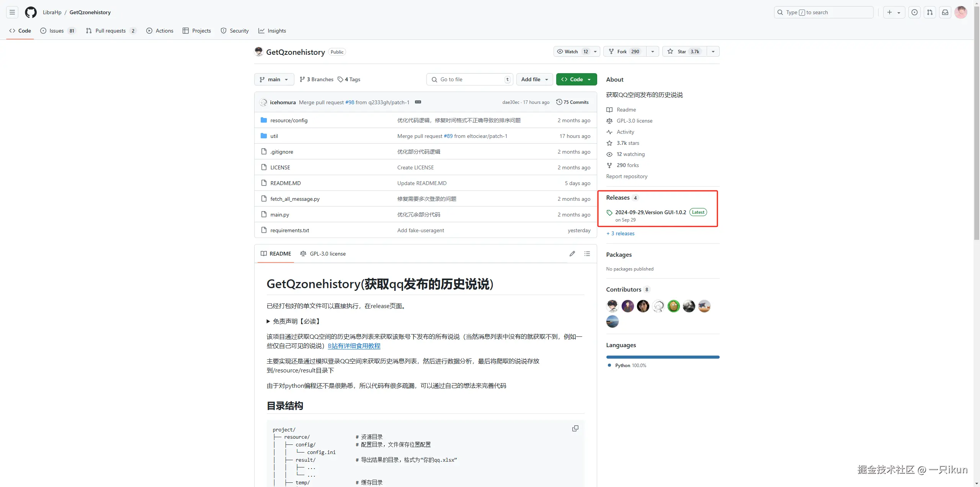Image resolution: width=980 pixels, height=487 pixels.
Task: Expand the Add file dropdown
Action: pos(534,79)
